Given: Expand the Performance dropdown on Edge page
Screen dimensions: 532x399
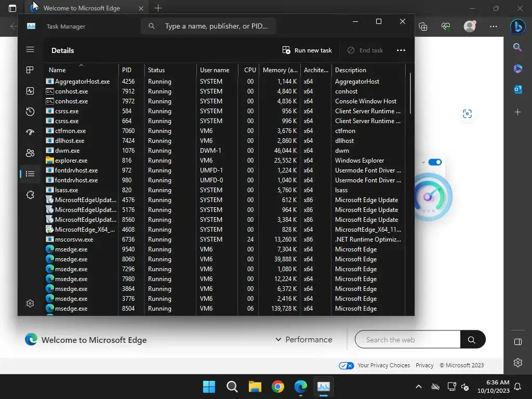Looking at the screenshot, I should point(303,340).
